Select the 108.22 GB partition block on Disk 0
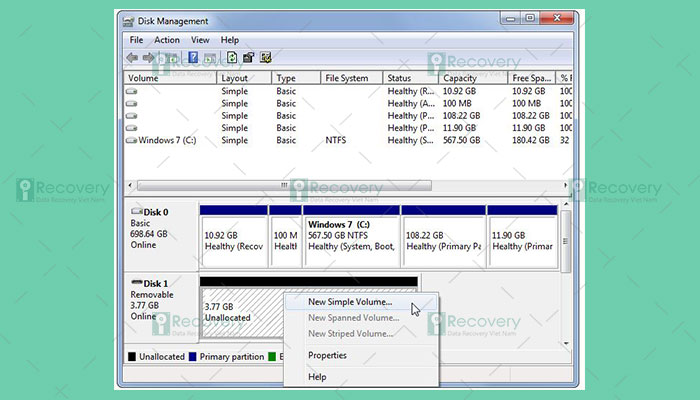The height and width of the screenshot is (400, 700). tap(443, 237)
